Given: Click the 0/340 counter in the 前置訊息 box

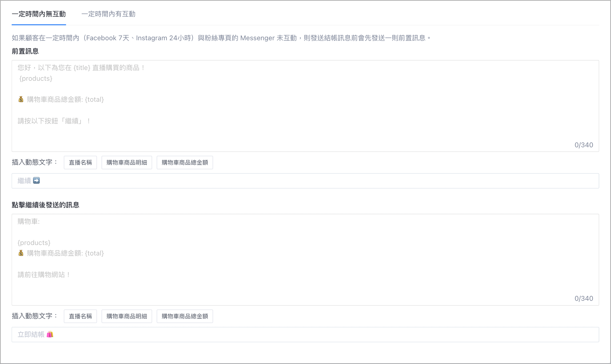Looking at the screenshot, I should [584, 145].
